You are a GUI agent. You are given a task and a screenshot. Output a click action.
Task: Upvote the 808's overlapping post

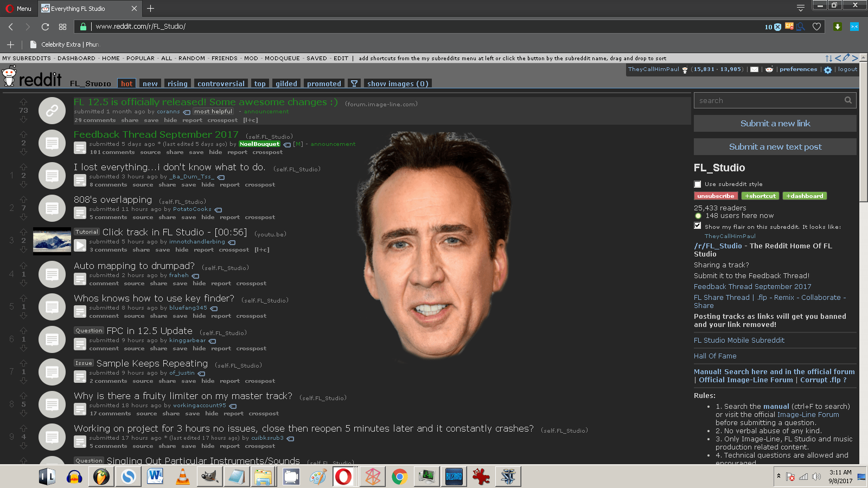click(x=23, y=199)
